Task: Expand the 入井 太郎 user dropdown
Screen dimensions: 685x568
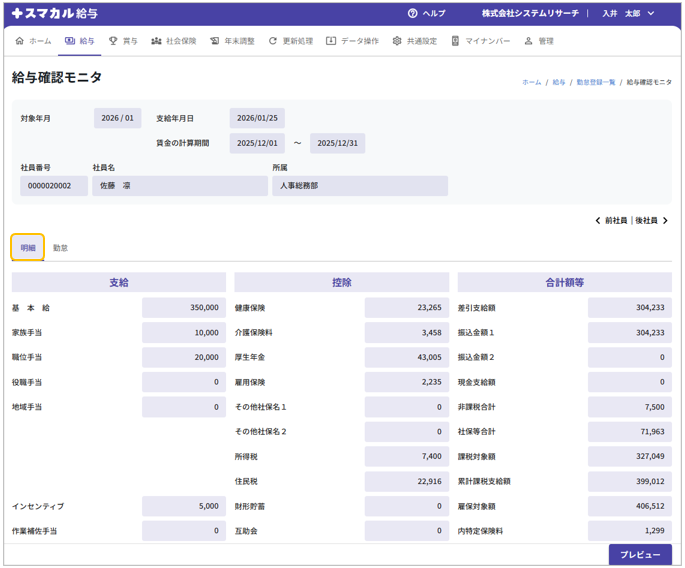Action: [x=629, y=14]
